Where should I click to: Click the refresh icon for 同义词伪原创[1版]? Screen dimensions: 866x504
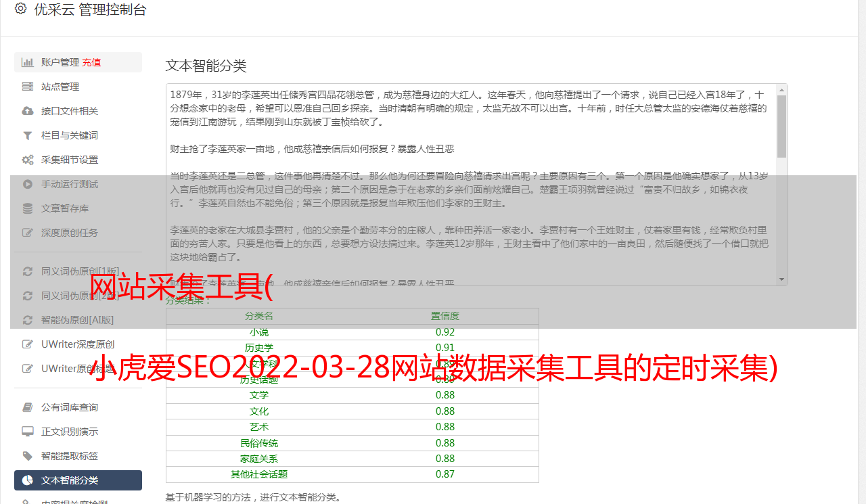point(28,271)
